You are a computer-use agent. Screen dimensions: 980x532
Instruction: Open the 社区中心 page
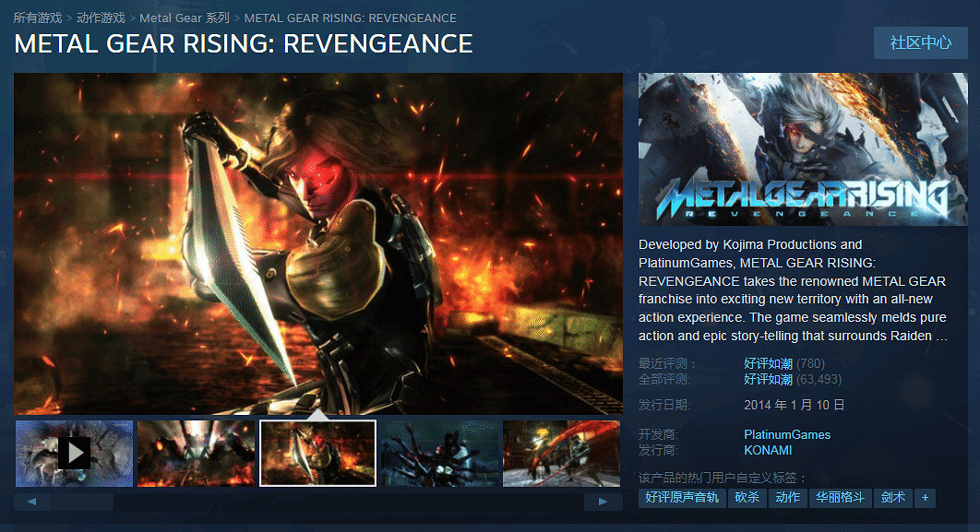pos(920,42)
